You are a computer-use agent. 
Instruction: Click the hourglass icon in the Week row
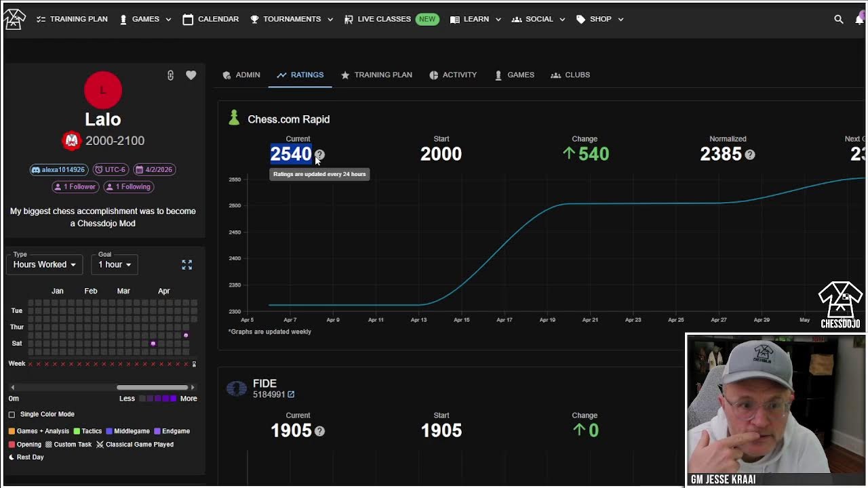point(194,364)
